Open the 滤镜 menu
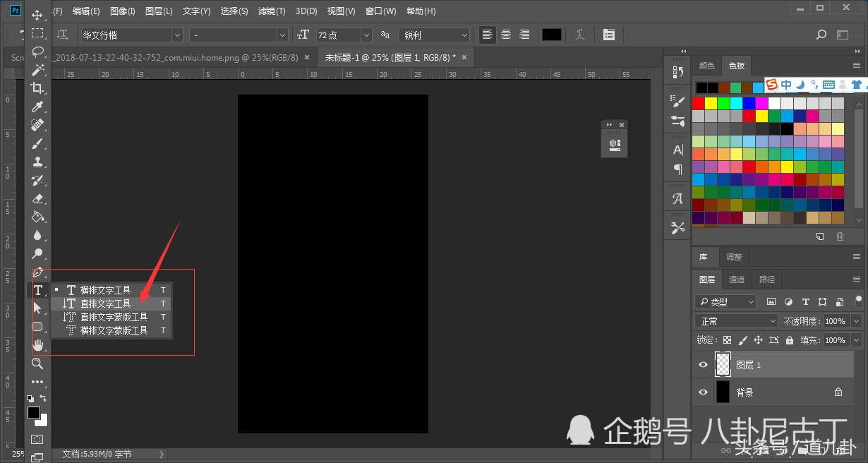The image size is (868, 463). point(271,11)
